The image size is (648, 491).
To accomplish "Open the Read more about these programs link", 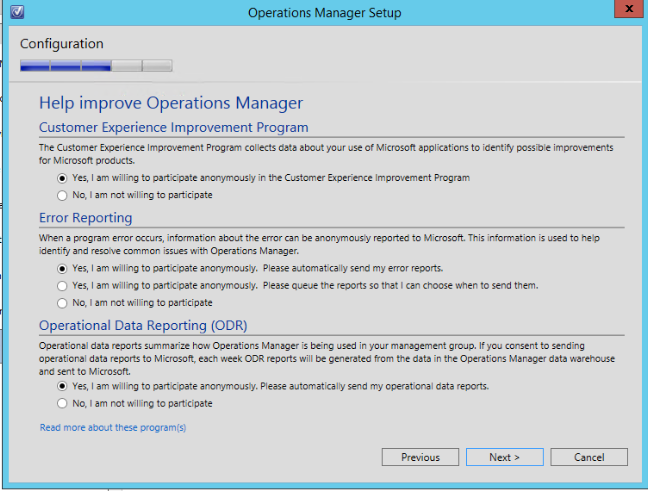I will coord(112,427).
